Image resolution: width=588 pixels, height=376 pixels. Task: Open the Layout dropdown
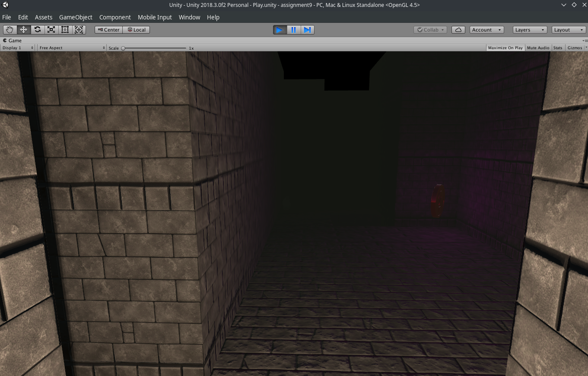(569, 30)
